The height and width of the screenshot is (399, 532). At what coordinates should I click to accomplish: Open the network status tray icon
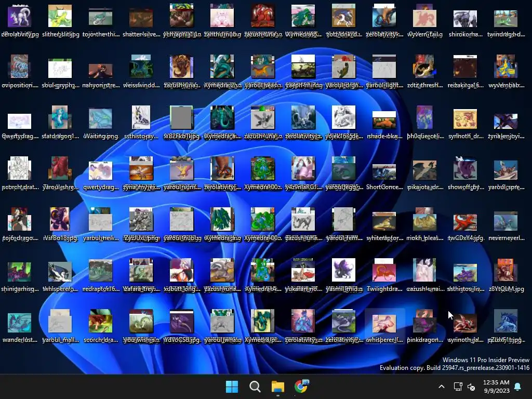[x=458, y=387]
